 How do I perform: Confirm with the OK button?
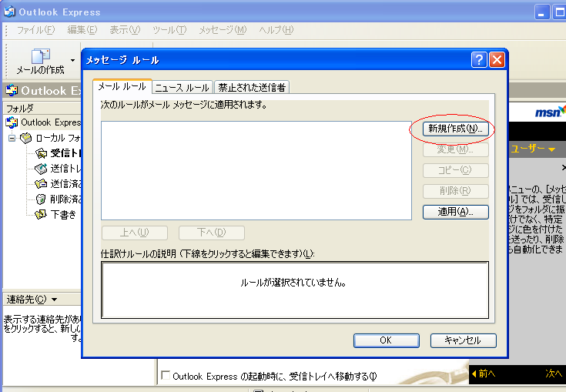click(387, 340)
